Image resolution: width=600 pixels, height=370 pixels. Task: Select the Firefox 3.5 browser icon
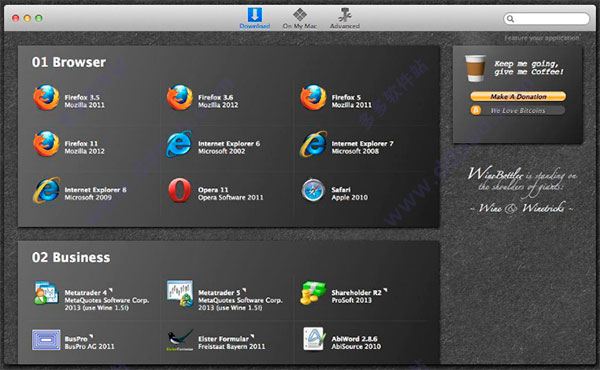tap(46, 98)
